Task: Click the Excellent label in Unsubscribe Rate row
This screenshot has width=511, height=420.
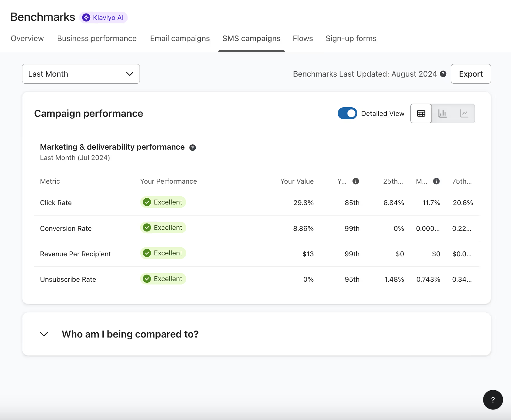Action: pyautogui.click(x=168, y=279)
